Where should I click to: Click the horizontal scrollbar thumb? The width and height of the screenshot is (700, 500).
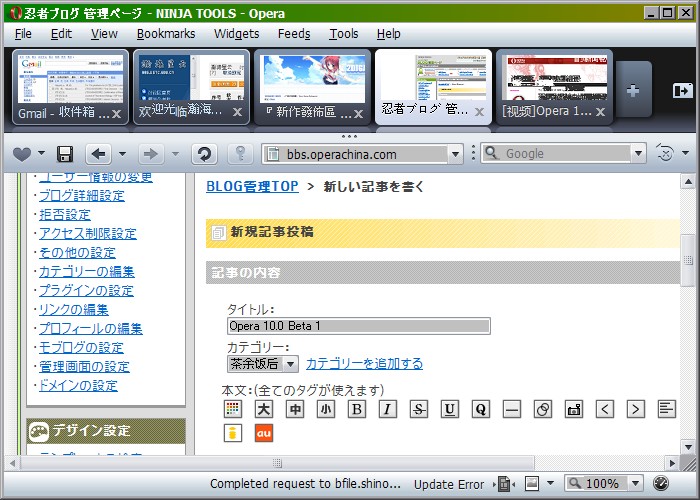[277, 463]
